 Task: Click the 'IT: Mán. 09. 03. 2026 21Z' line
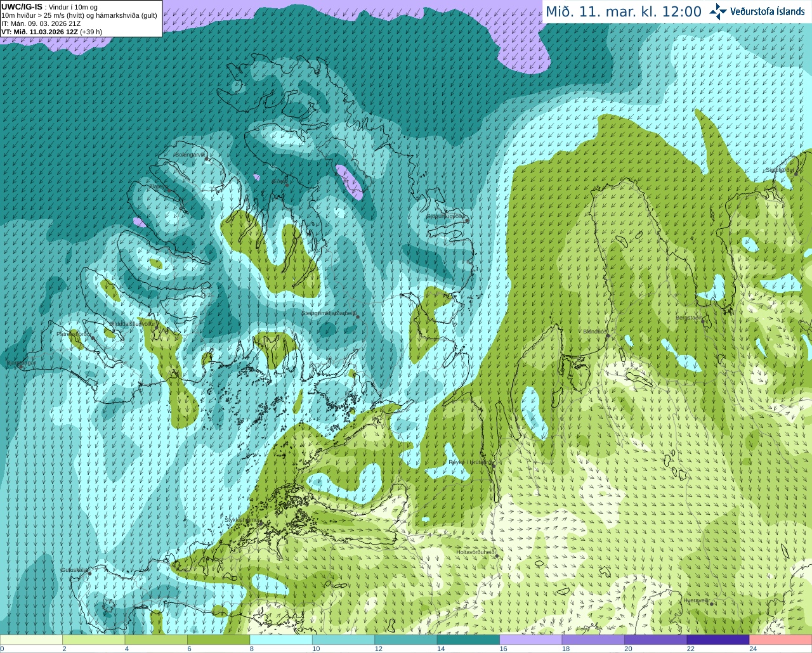pyautogui.click(x=41, y=23)
